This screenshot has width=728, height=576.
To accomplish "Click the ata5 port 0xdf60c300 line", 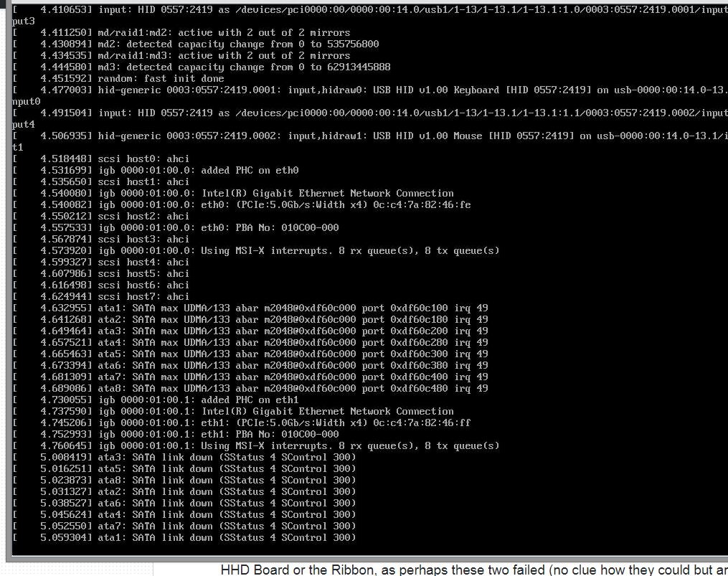I will [x=250, y=354].
